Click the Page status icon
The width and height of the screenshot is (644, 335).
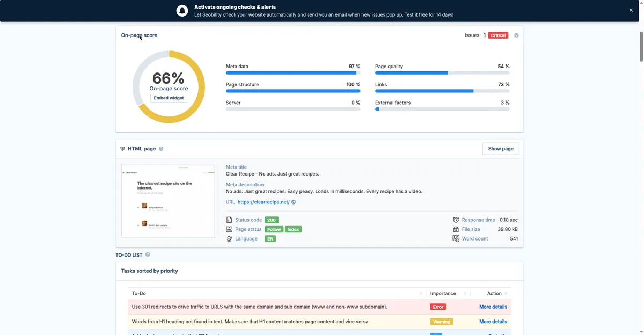[x=229, y=229]
